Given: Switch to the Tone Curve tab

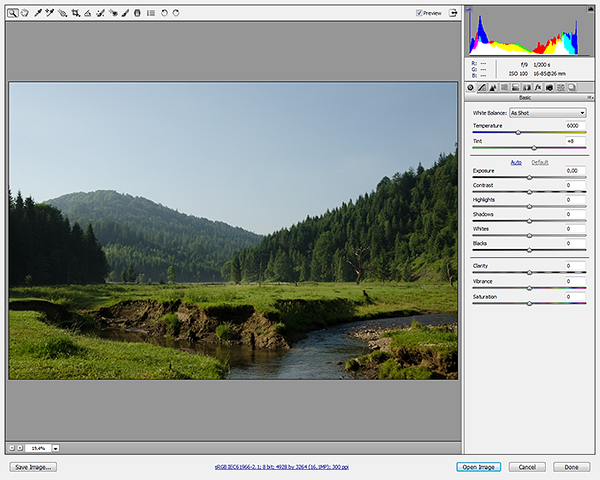Looking at the screenshot, I should (x=482, y=88).
